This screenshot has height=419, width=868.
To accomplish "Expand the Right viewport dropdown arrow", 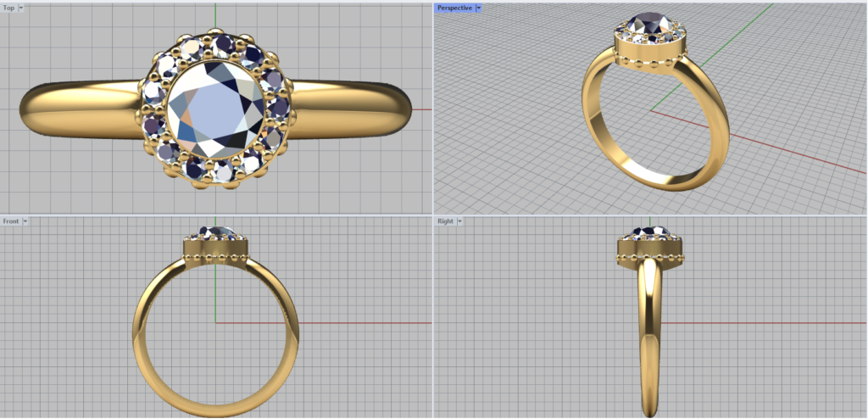I will 460,221.
